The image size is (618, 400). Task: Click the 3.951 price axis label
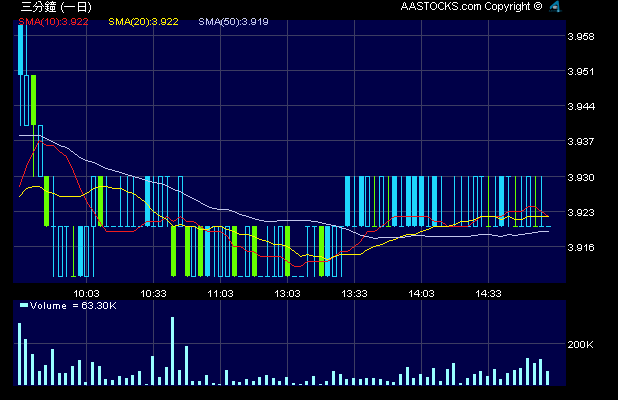point(581,72)
